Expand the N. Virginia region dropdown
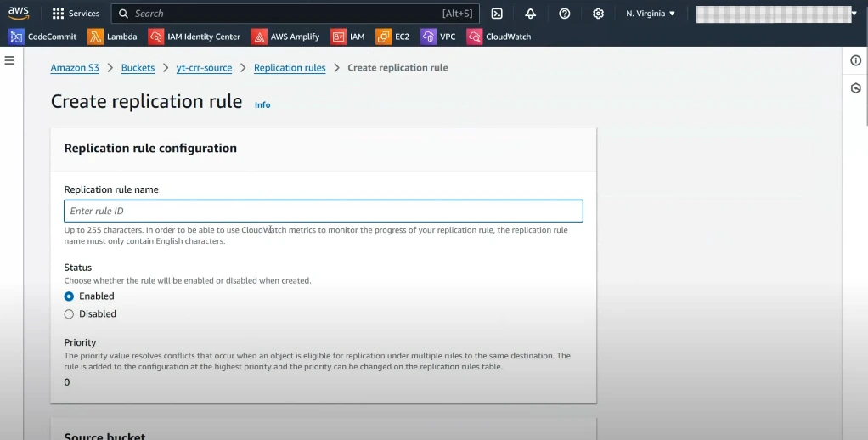 click(x=651, y=14)
